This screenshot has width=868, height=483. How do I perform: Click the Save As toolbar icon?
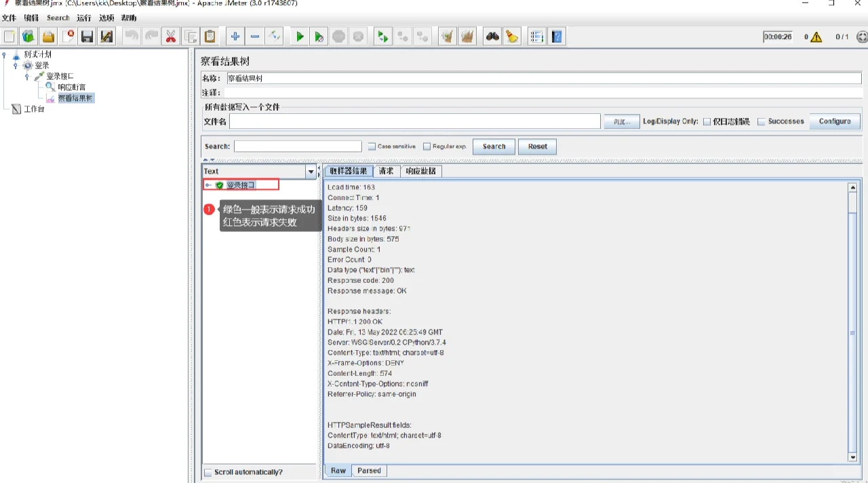coord(106,37)
